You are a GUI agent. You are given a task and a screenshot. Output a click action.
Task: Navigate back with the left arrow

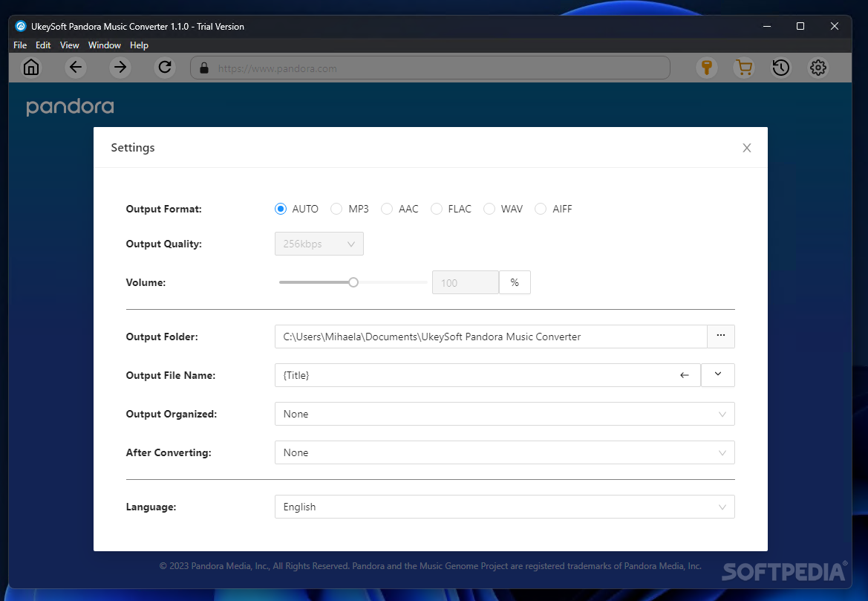tap(75, 68)
